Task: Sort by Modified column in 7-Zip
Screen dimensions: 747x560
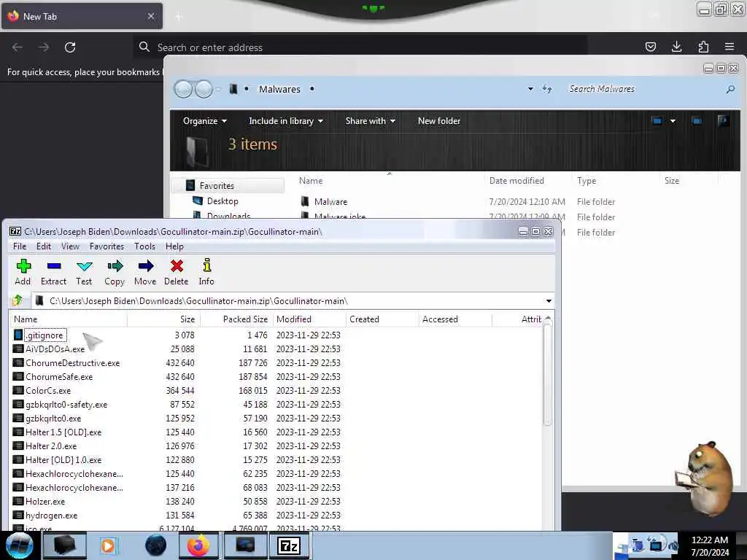Action: [x=309, y=319]
